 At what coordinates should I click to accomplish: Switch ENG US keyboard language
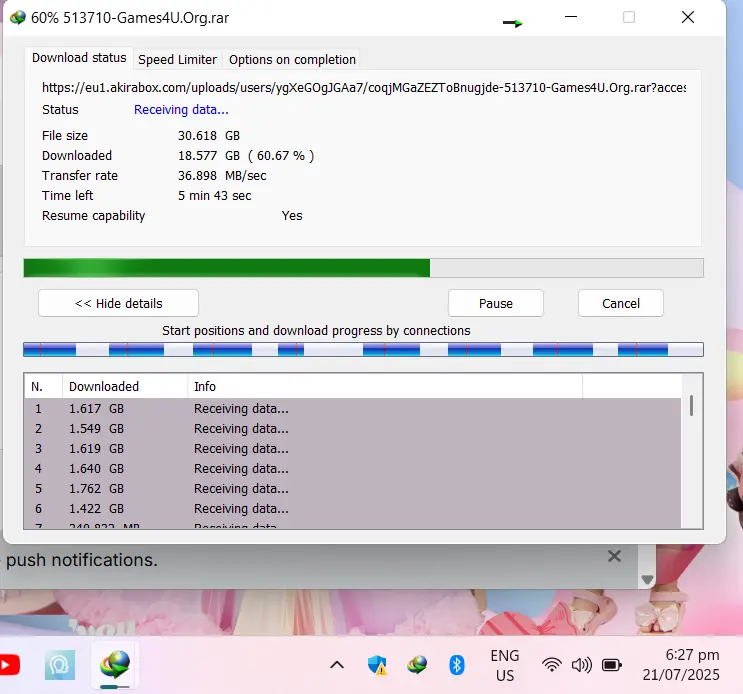pyautogui.click(x=505, y=665)
